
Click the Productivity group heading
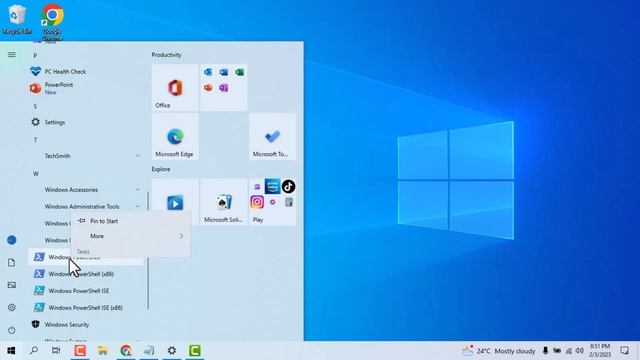[166, 55]
